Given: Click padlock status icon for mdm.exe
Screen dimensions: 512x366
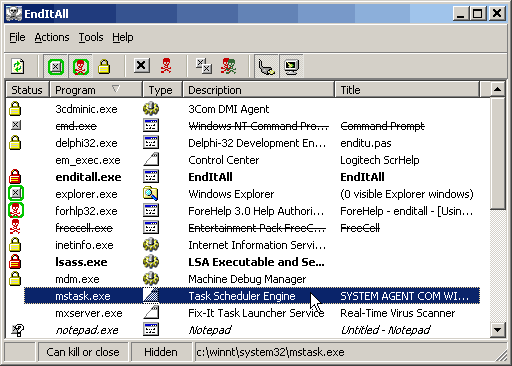Looking at the screenshot, I should pyautogui.click(x=15, y=279).
